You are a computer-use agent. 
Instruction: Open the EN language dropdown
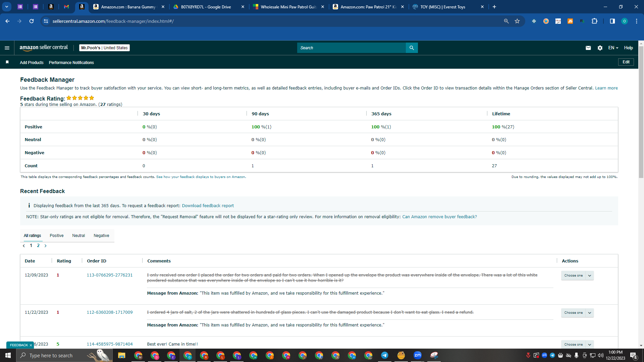coord(613,48)
